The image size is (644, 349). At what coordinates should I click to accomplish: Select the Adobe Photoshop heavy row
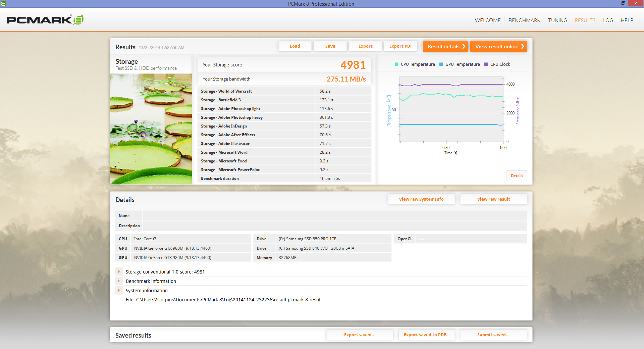(x=284, y=117)
